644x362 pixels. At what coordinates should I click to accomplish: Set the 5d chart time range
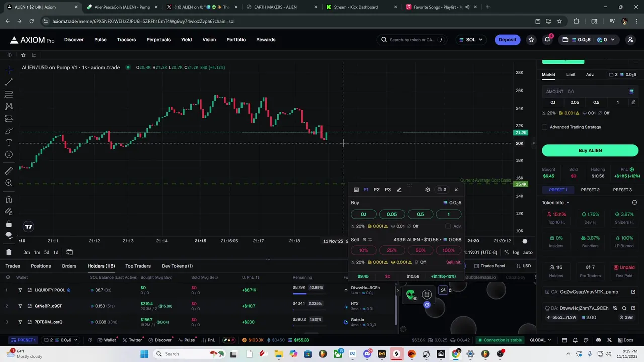[x=47, y=252]
